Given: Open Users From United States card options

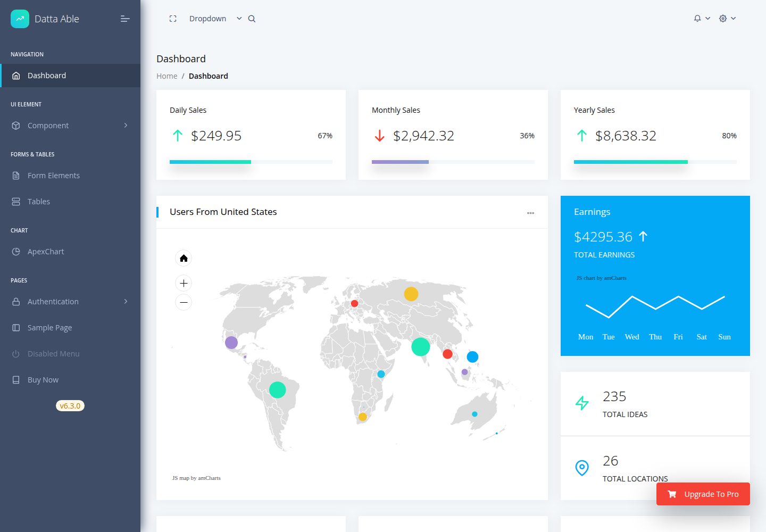Looking at the screenshot, I should 530,213.
